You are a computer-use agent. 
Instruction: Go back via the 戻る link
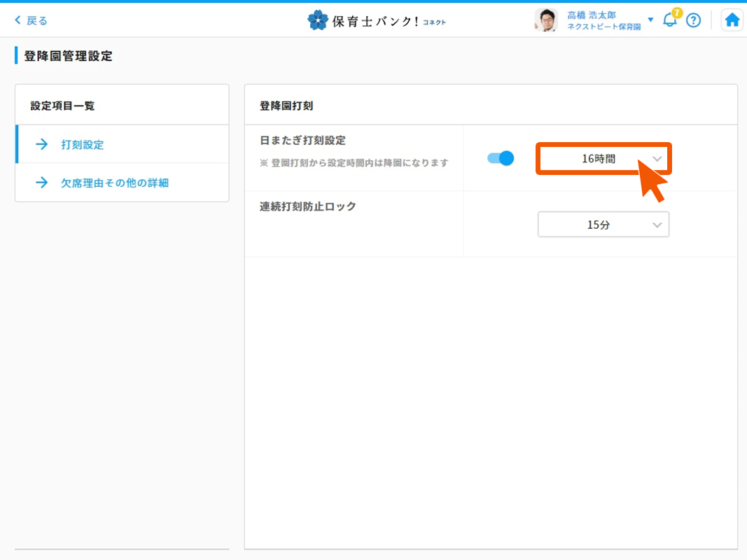[x=37, y=21]
